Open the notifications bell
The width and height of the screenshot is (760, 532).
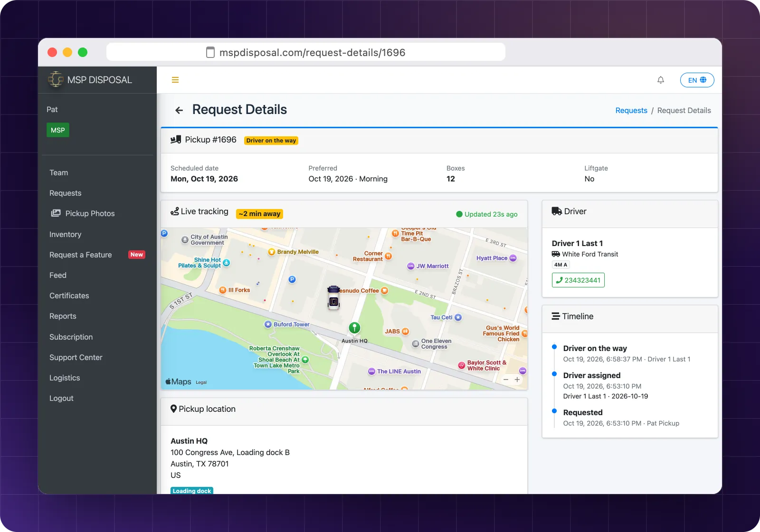(x=661, y=80)
